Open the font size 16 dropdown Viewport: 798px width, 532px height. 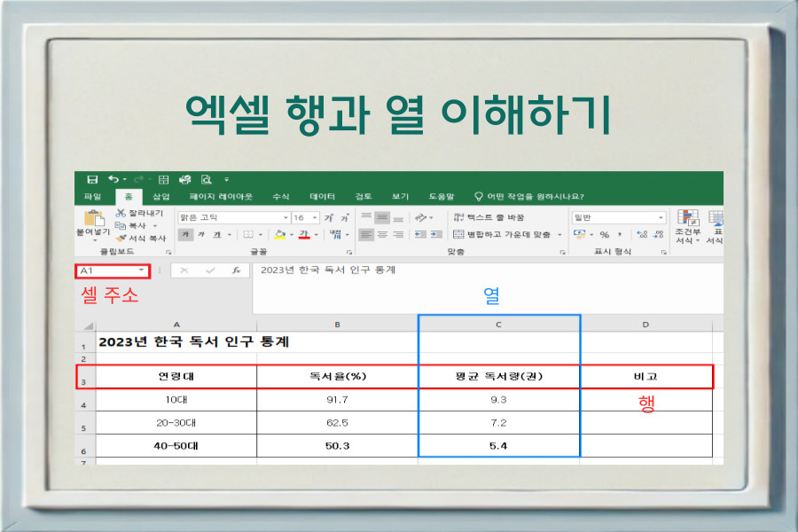pyautogui.click(x=315, y=218)
